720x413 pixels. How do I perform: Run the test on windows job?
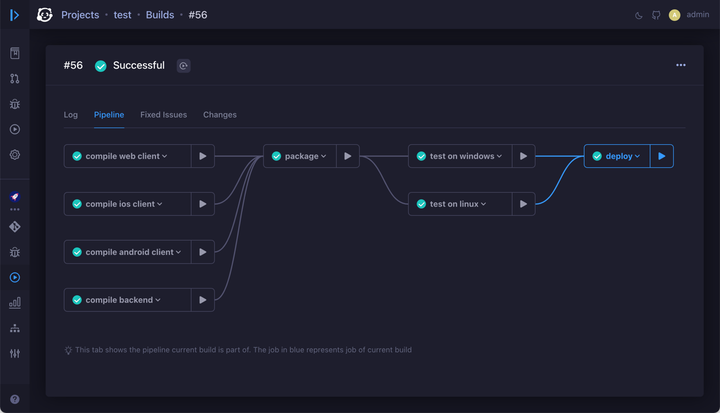click(x=523, y=156)
